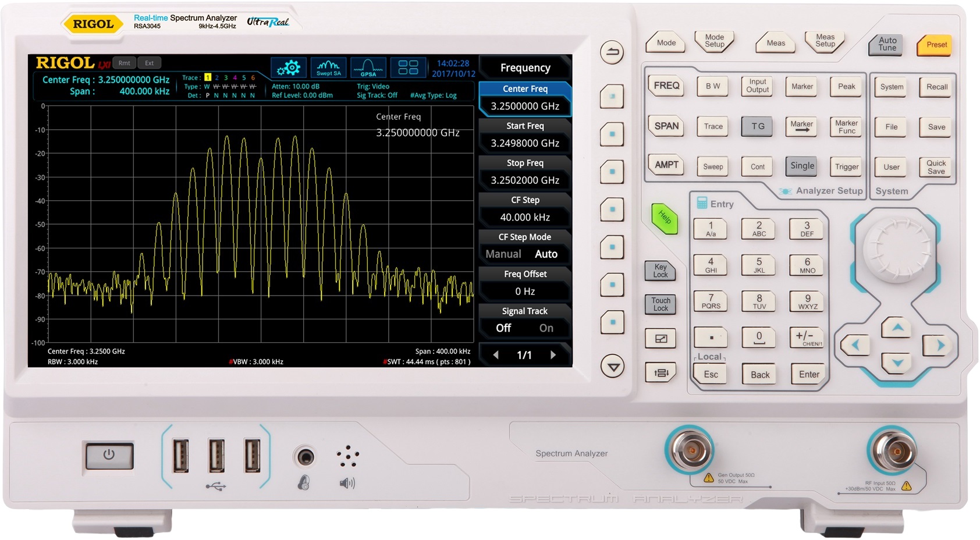
Task: Tap the Enter key on keypad
Action: (x=808, y=375)
